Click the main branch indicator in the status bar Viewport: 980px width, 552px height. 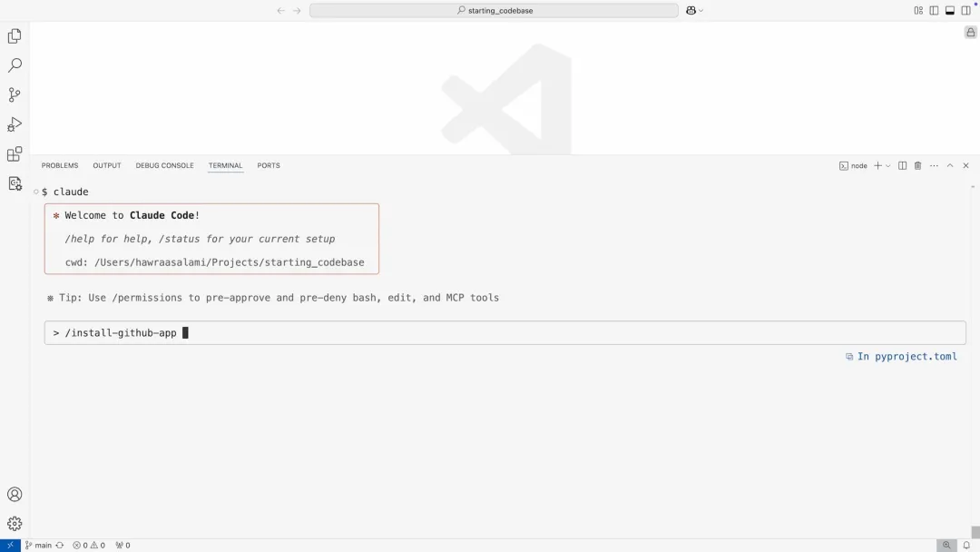pyautogui.click(x=41, y=545)
